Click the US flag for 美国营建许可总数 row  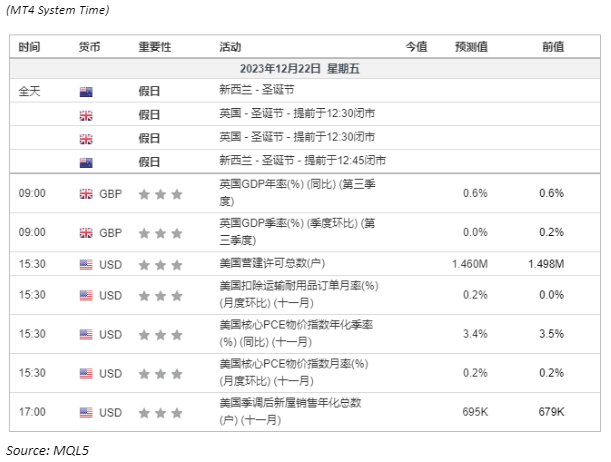point(86,265)
